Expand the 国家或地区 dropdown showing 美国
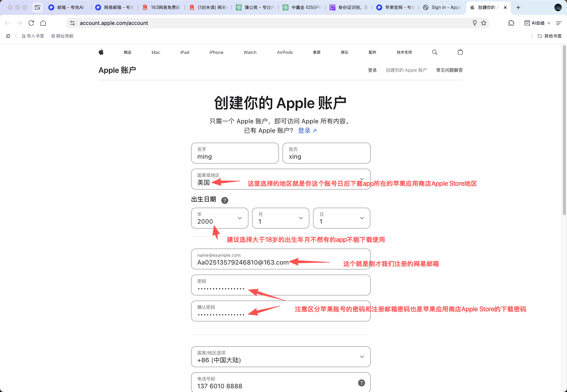This screenshot has height=392, width=567. pos(281,179)
